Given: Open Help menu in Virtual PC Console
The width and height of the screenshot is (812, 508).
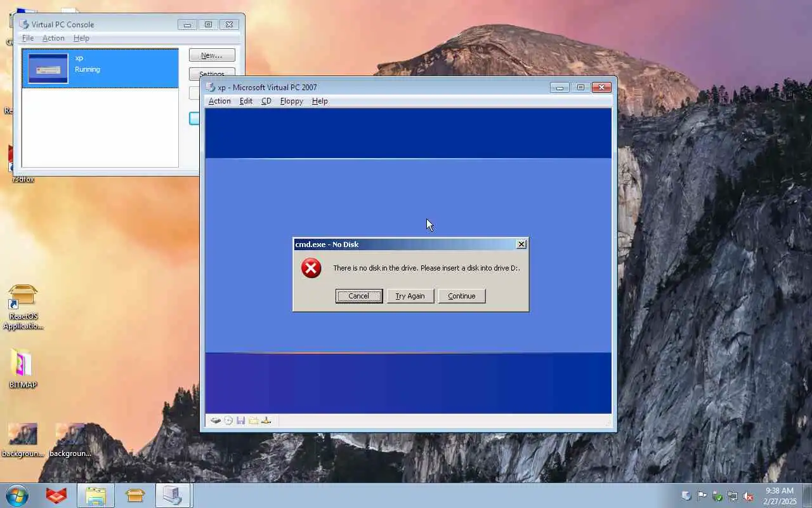Looking at the screenshot, I should [81, 38].
